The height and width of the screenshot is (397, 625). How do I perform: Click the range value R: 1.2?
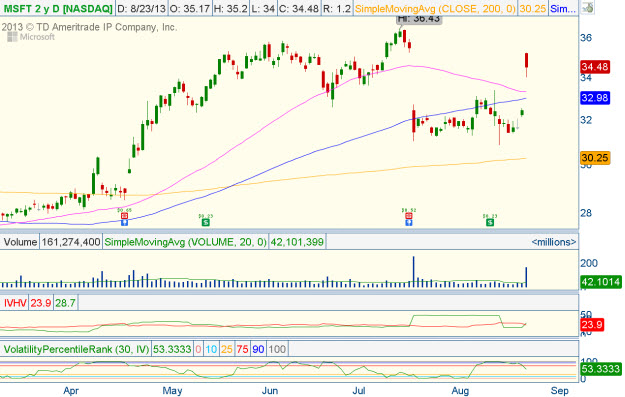coord(337,8)
